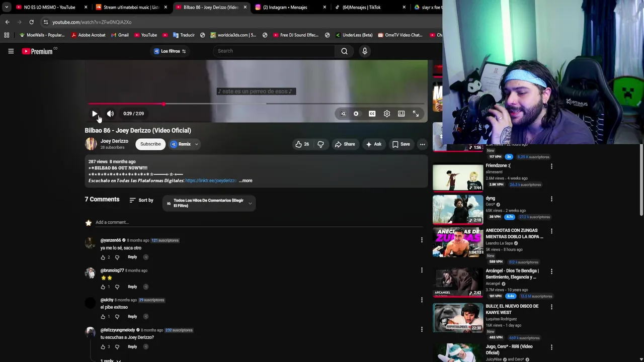
Task: Open Joey Derizzo channel avatar
Action: 91,144
